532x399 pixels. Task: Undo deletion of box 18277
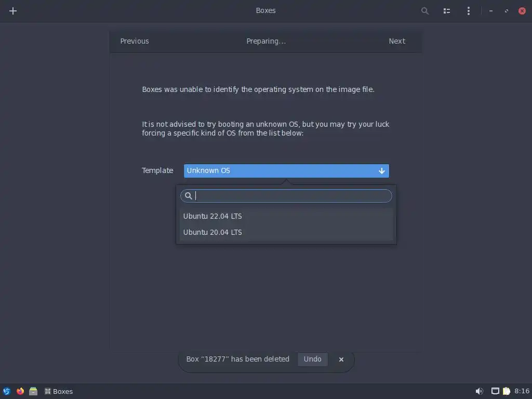pyautogui.click(x=312, y=360)
